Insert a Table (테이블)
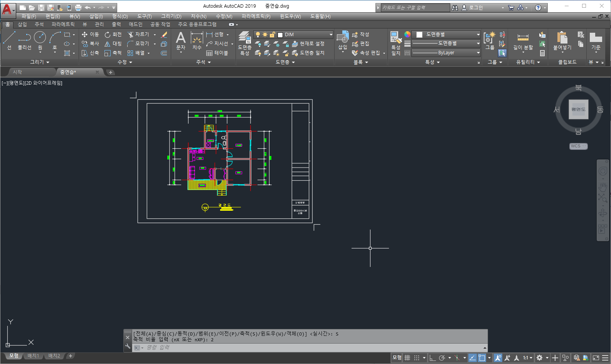 [x=217, y=53]
